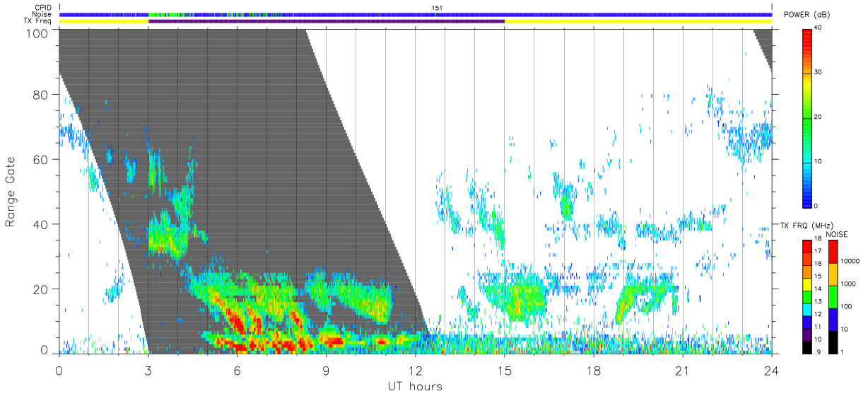Click the 30 tick on power color bar
Viewport: 868px width, 401px height.
819,72
